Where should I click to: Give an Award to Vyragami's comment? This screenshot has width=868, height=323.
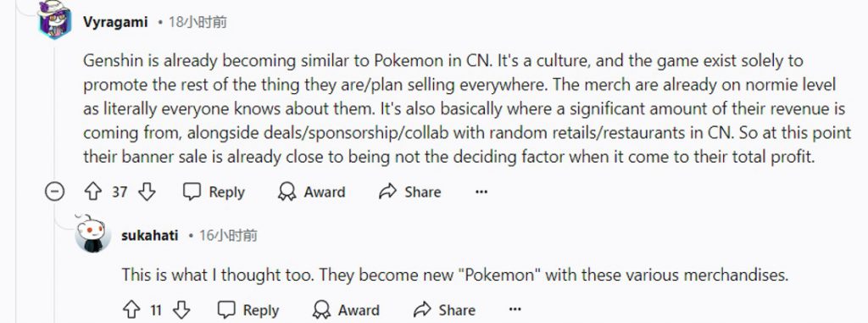point(312,192)
